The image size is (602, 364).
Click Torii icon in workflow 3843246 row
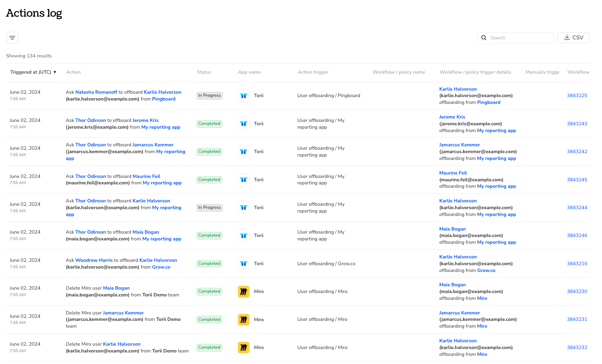click(243, 236)
